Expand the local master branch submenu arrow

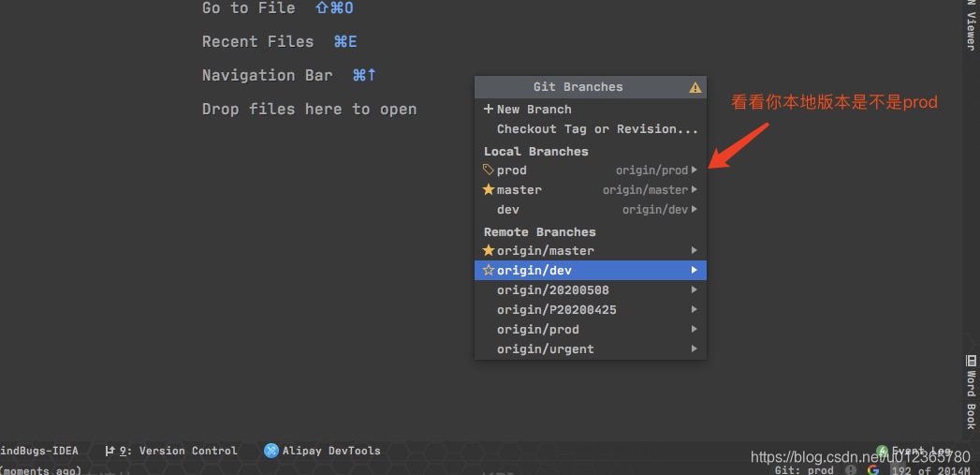pos(695,189)
